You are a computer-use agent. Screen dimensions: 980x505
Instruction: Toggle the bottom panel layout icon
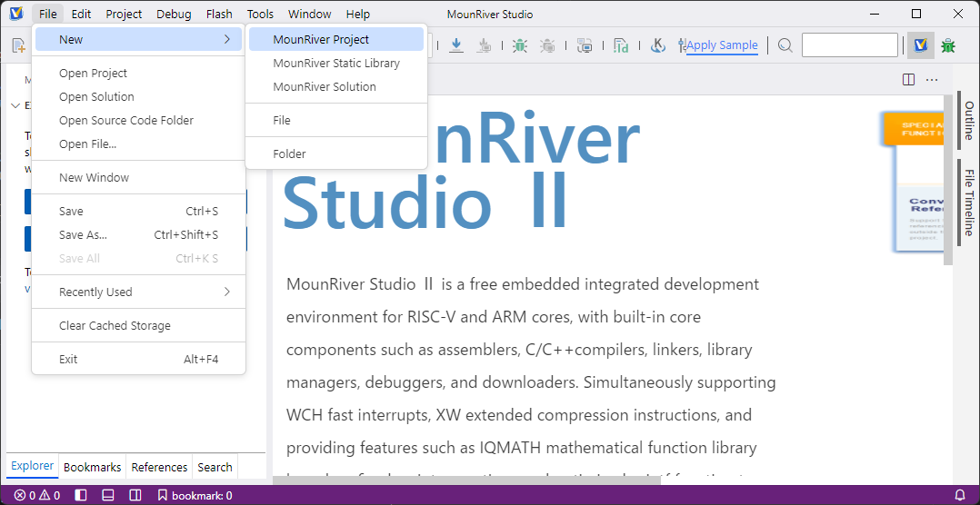[107, 495]
